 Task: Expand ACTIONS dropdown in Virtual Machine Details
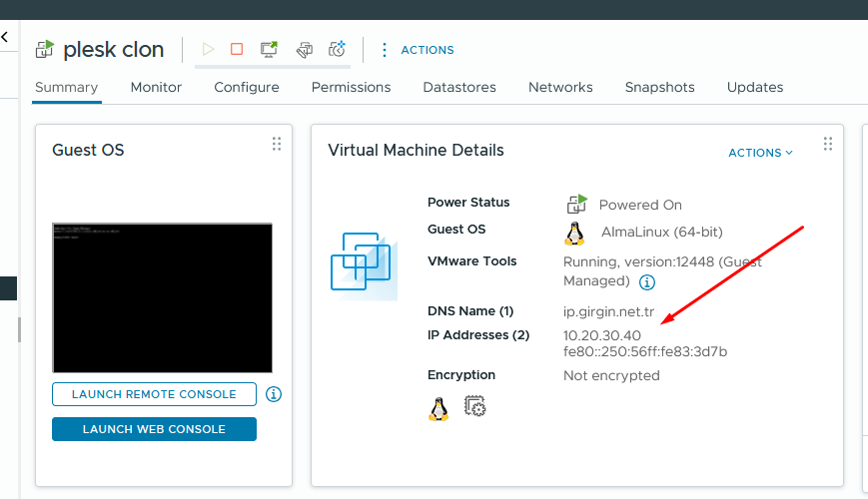click(x=760, y=153)
